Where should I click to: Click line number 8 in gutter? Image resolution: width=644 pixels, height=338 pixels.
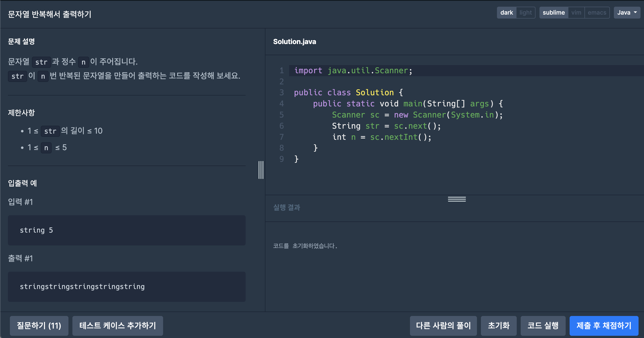pyautogui.click(x=281, y=148)
